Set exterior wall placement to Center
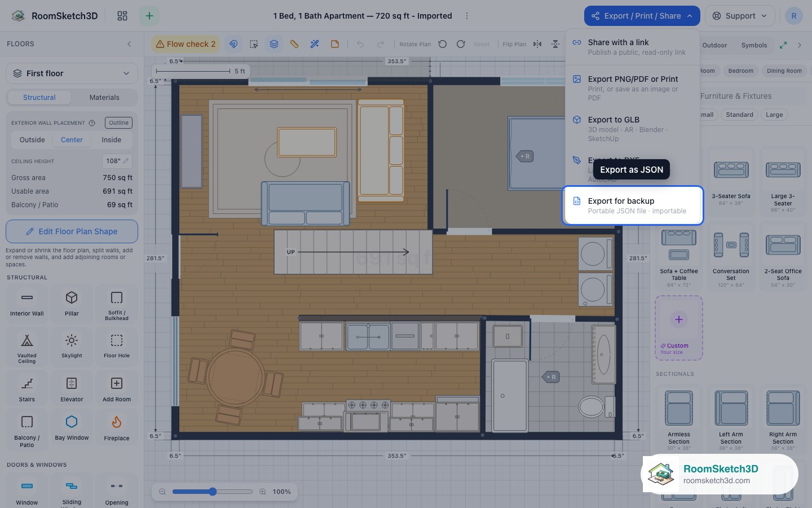The image size is (812, 508). tap(72, 140)
